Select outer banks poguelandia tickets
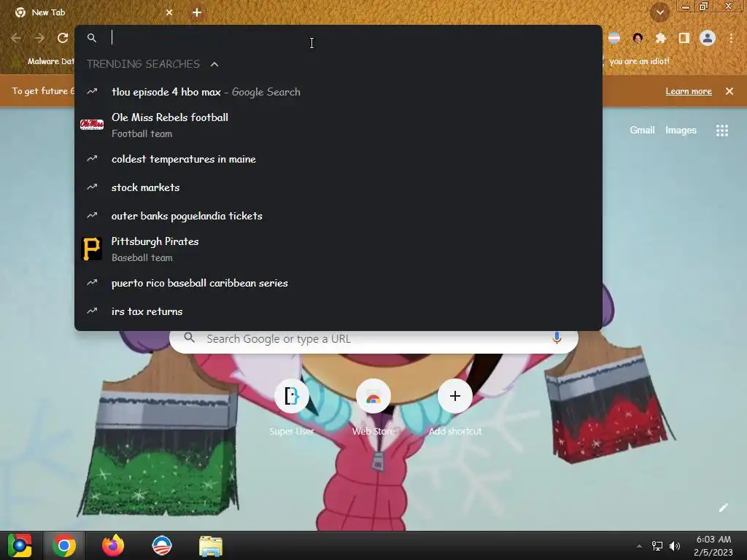Viewport: 747px width, 560px height. point(338,216)
